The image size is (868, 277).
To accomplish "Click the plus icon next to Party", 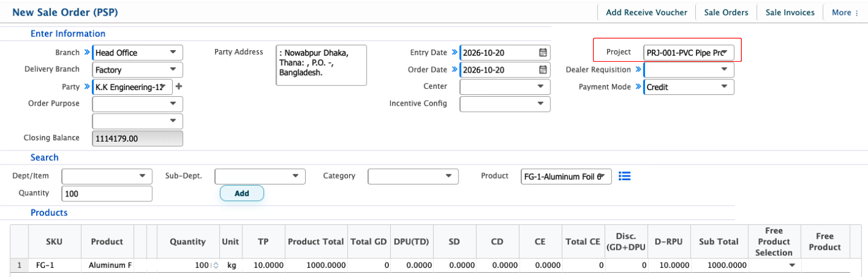I will (x=179, y=86).
